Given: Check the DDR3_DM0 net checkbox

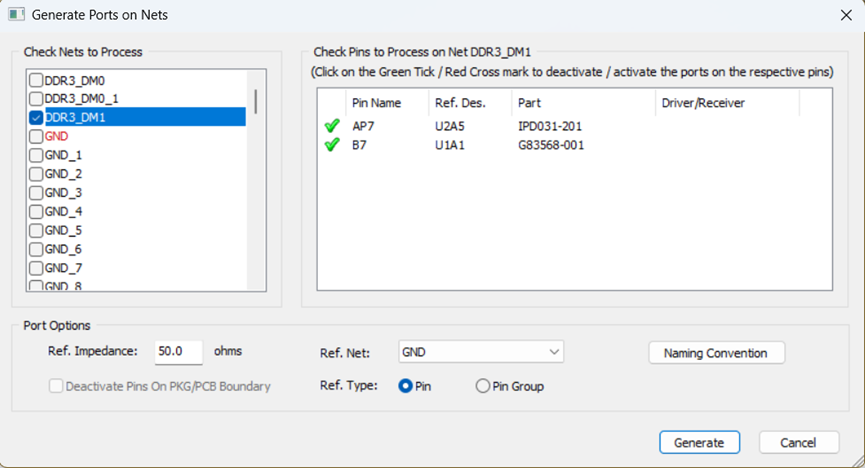Looking at the screenshot, I should tap(36, 80).
